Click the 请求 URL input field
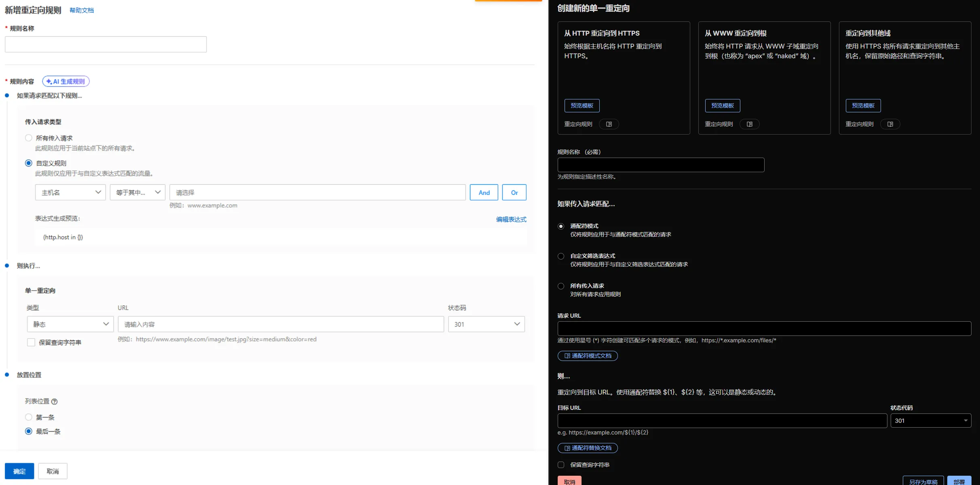The height and width of the screenshot is (485, 980). pyautogui.click(x=764, y=328)
